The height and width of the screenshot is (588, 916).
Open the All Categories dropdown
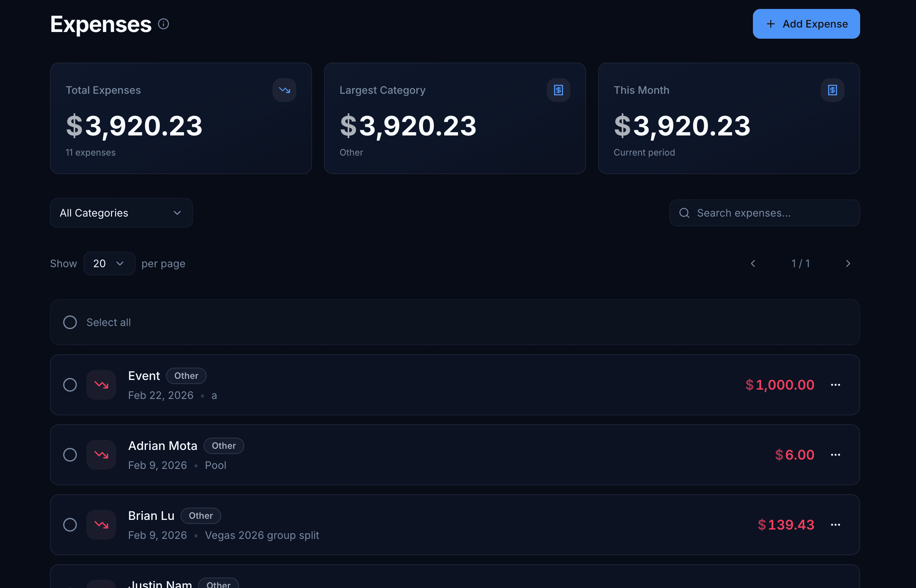(x=121, y=212)
